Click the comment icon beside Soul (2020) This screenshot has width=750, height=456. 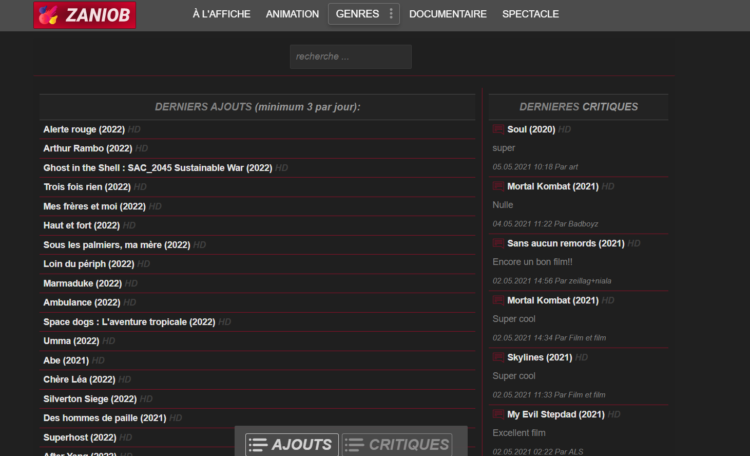coord(498,129)
